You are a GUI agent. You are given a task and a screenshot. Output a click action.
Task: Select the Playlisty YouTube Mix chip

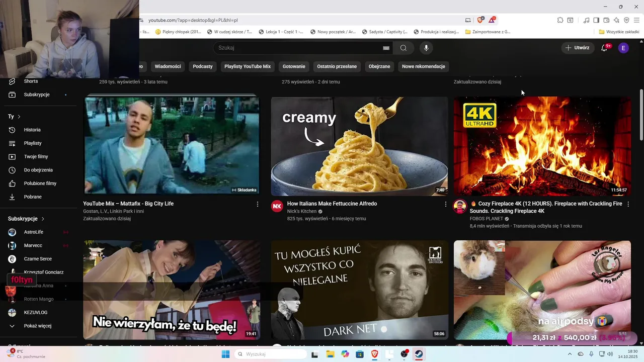(x=248, y=66)
